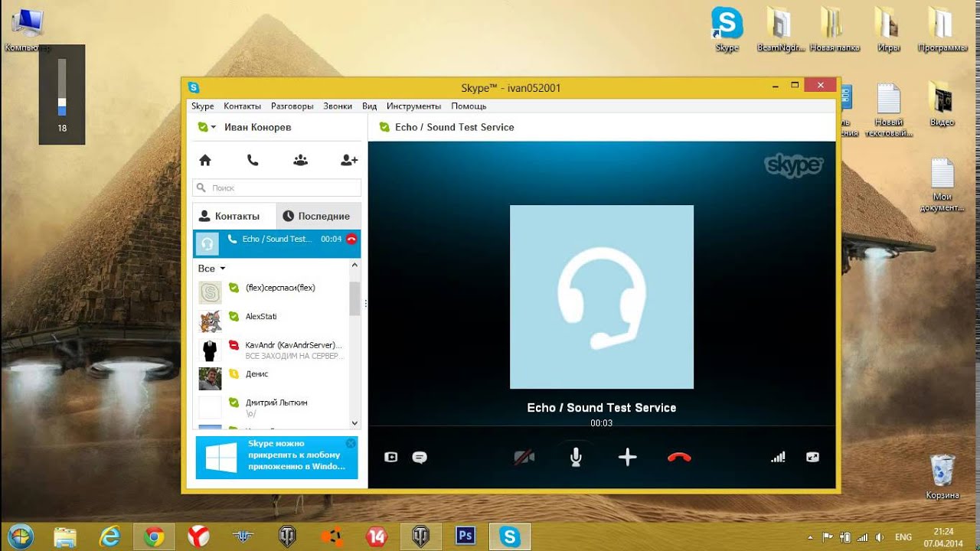
Task: Go to Skype Home icon
Action: [x=204, y=160]
